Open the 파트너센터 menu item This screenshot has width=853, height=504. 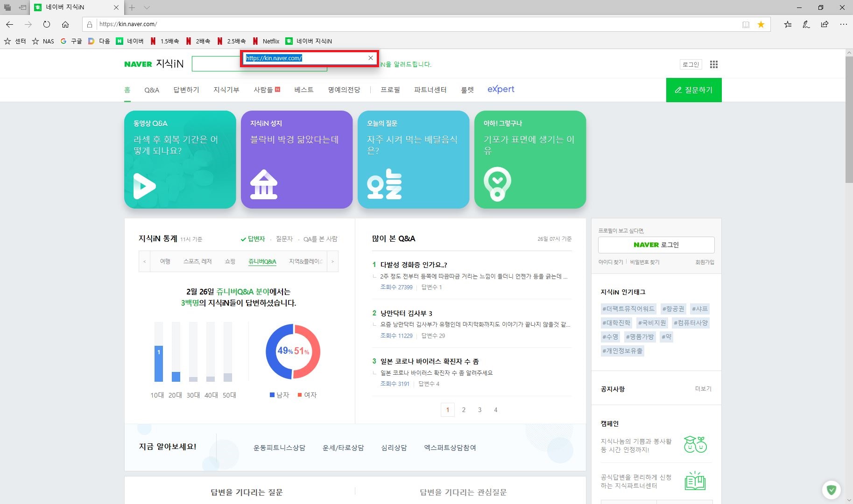pos(430,90)
